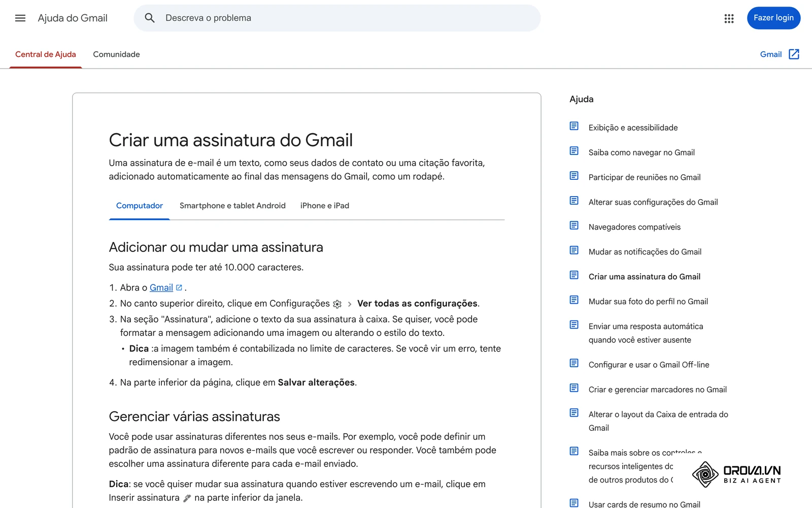Open Enviar uma resposta automática article
The height and width of the screenshot is (508, 812).
tap(646, 333)
